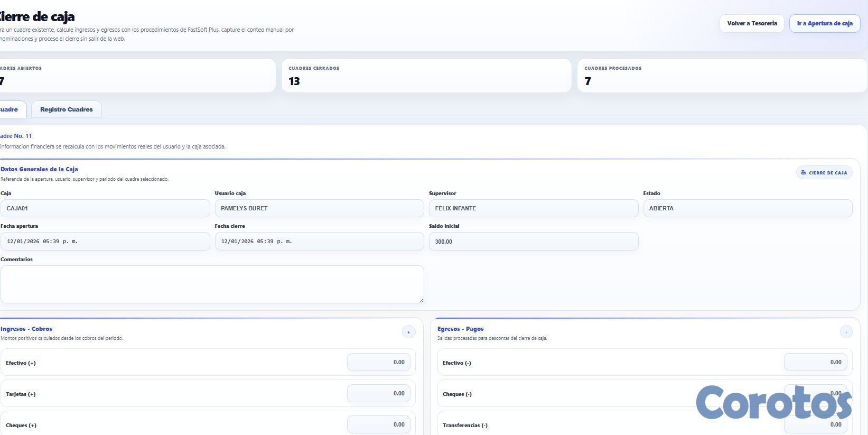Click the Saldo inicial field
Viewport: 868px width, 435px height.
(533, 242)
